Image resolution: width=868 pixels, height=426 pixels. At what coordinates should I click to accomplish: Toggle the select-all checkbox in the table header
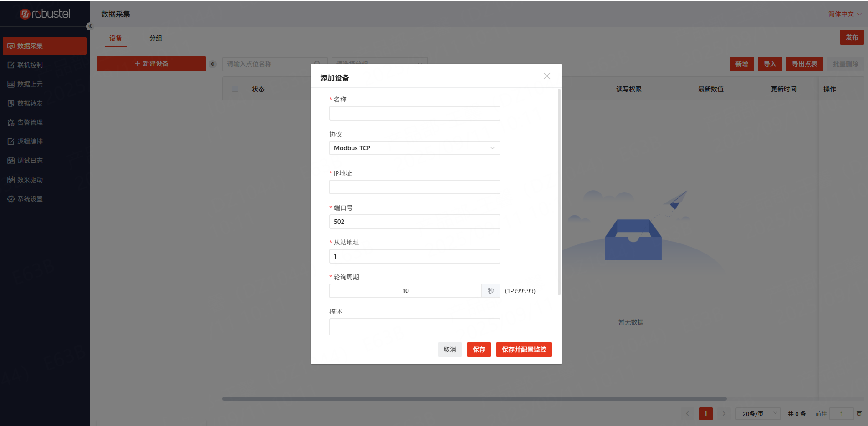[x=235, y=89]
